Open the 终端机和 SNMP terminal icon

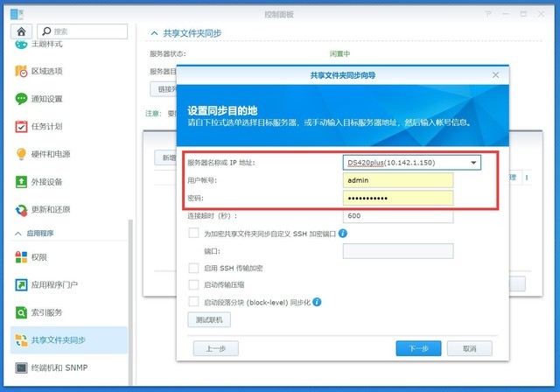click(x=21, y=367)
